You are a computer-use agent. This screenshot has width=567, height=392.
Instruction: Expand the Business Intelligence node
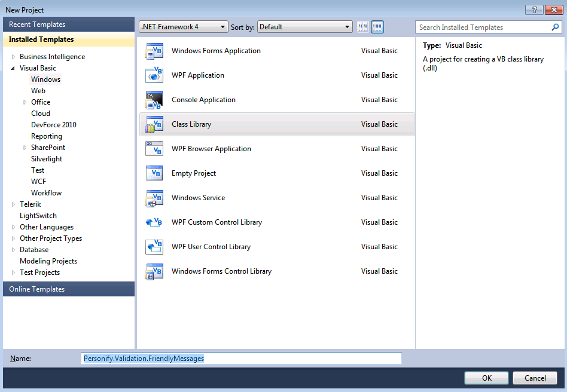point(13,57)
